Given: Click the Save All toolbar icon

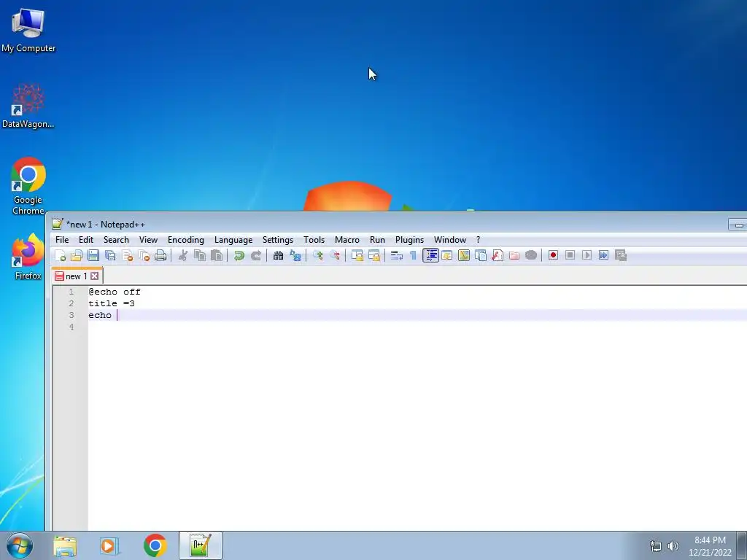Looking at the screenshot, I should (110, 256).
